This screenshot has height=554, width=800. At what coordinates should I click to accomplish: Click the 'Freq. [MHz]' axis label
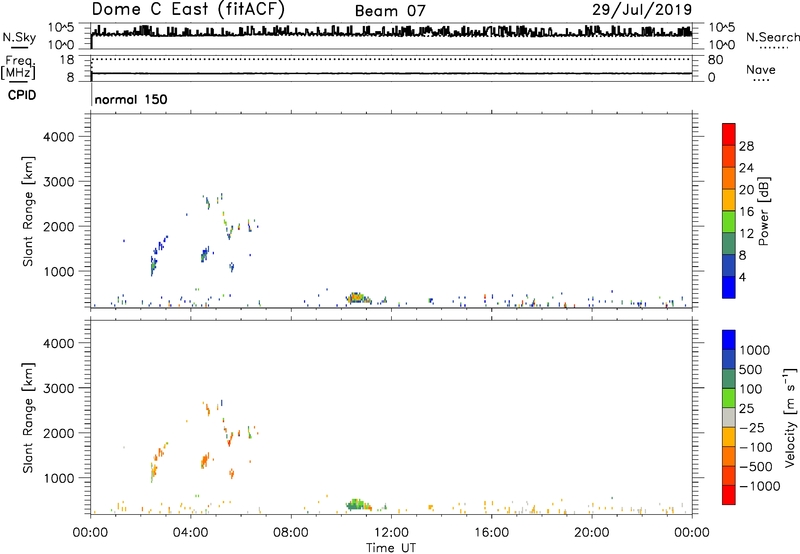(19, 68)
